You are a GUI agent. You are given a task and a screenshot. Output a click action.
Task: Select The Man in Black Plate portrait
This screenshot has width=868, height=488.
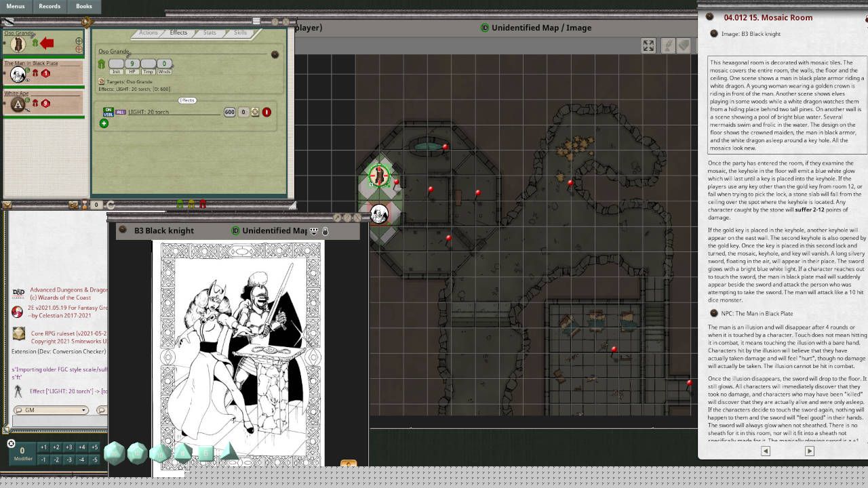coord(18,73)
